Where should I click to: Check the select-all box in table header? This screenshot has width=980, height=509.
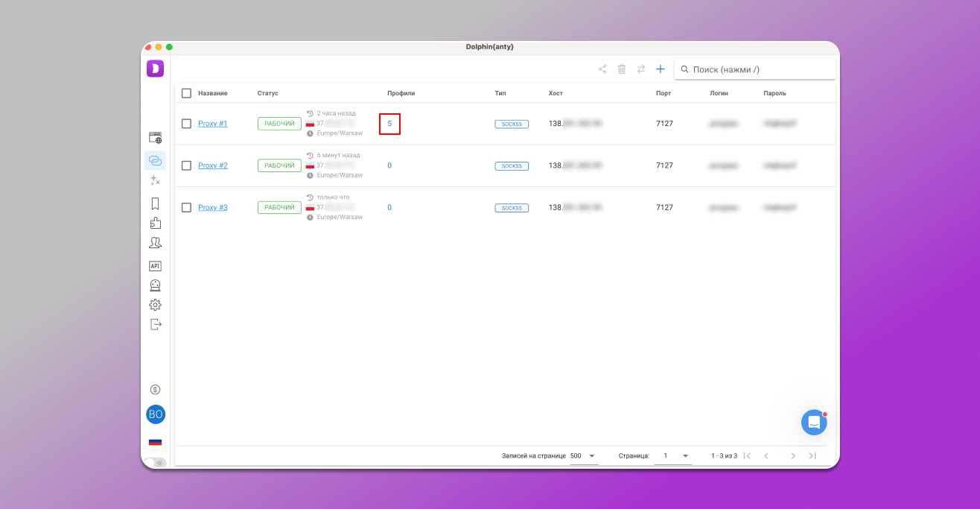coord(186,93)
